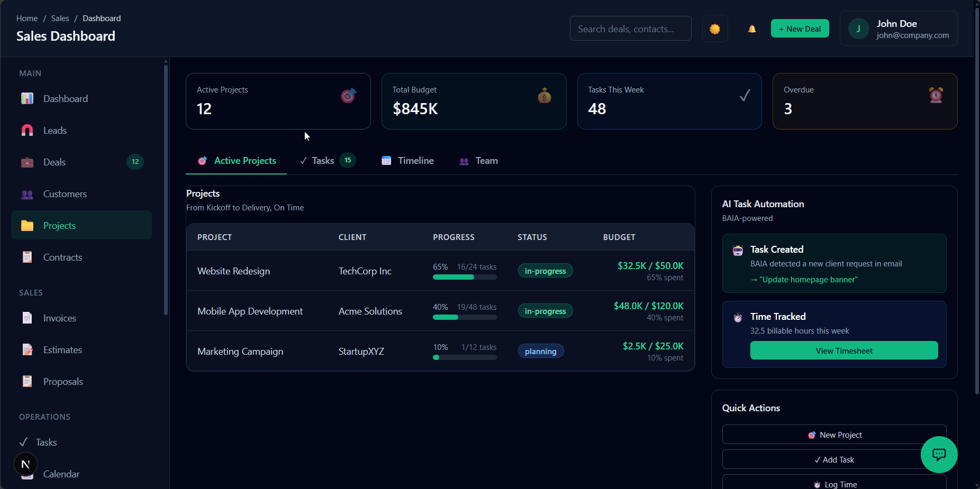The height and width of the screenshot is (489, 980).
Task: Click the Proposals clipboard icon
Action: (27, 381)
